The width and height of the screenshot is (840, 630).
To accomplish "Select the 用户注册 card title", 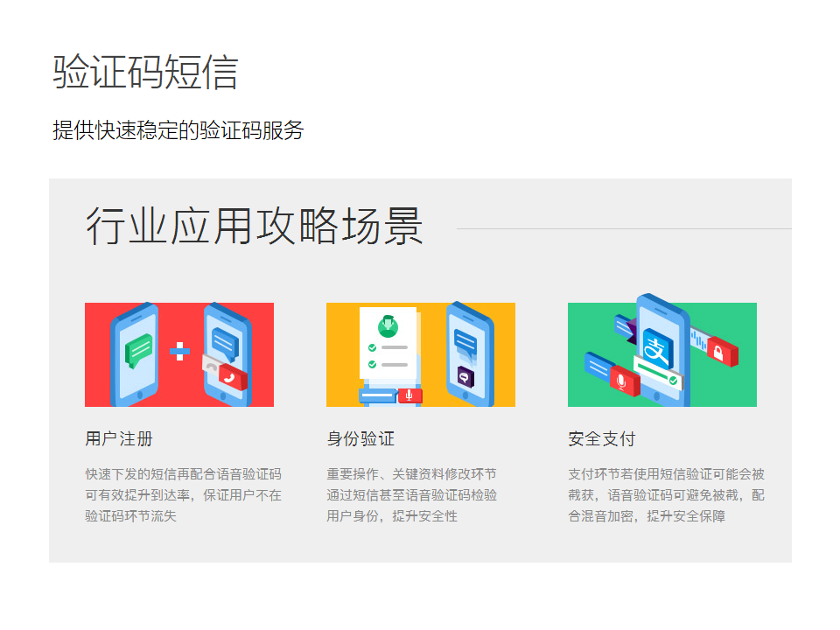I will click(119, 438).
